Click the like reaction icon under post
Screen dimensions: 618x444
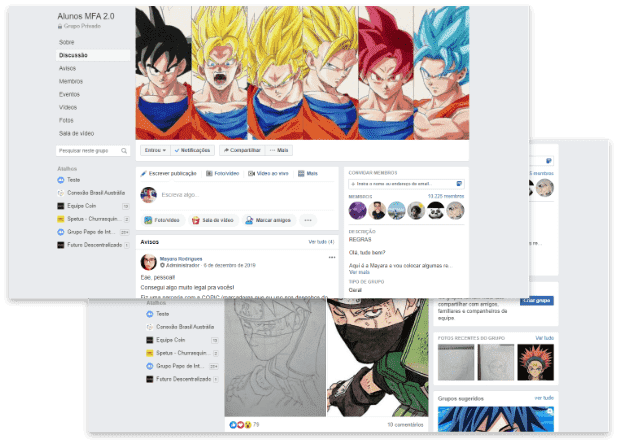pyautogui.click(x=233, y=425)
